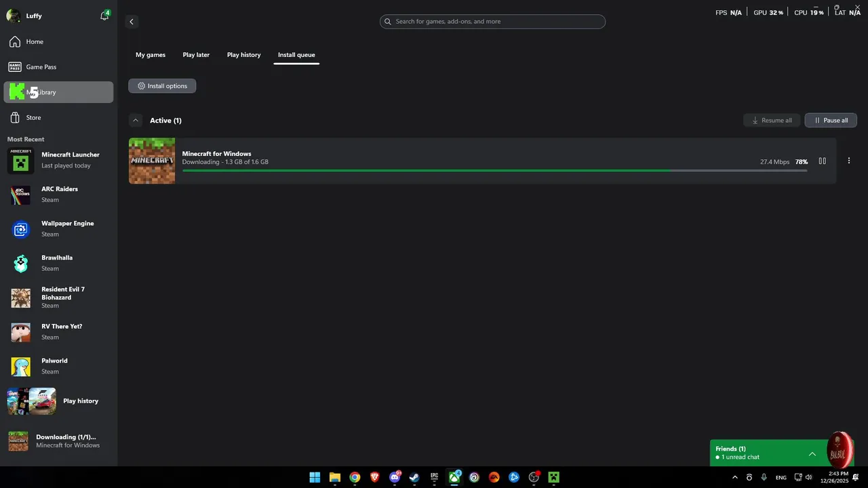Open the Downloading (1/1) status entry
The width and height of the screenshot is (868, 488).
coord(60,441)
